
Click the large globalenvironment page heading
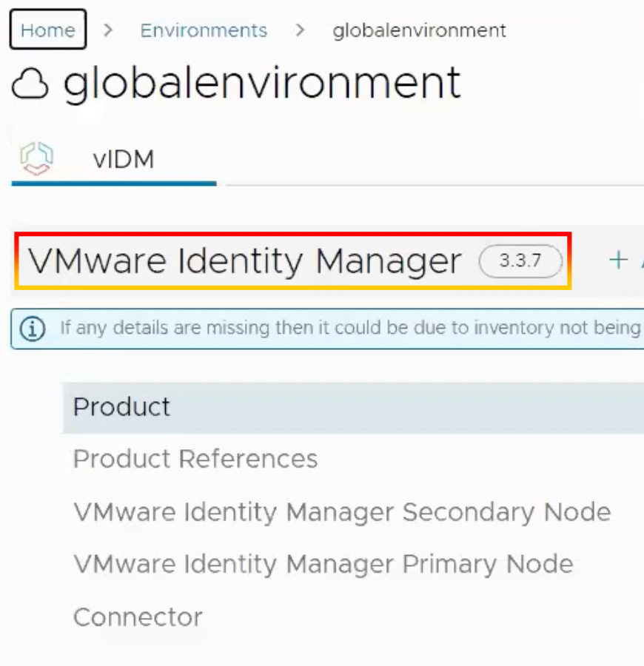(x=262, y=81)
